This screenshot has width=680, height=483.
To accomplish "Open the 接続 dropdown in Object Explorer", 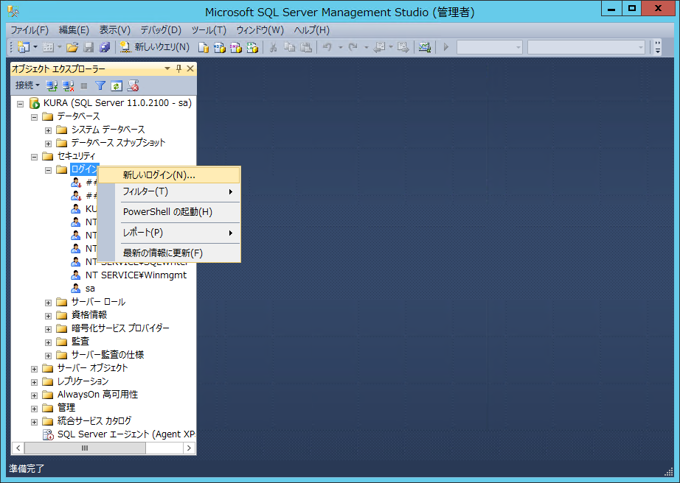I will [x=27, y=85].
